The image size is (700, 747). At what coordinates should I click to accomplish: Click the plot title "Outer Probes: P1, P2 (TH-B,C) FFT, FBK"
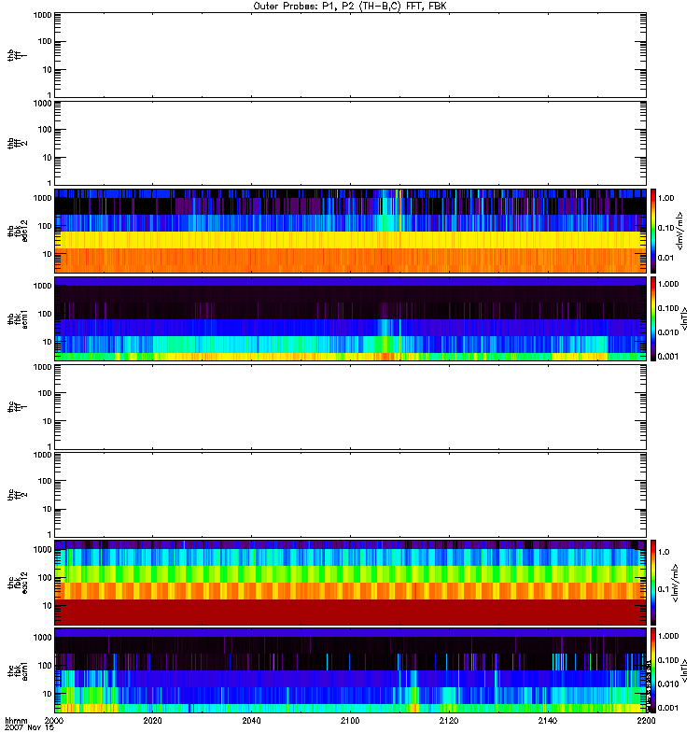pos(350,7)
